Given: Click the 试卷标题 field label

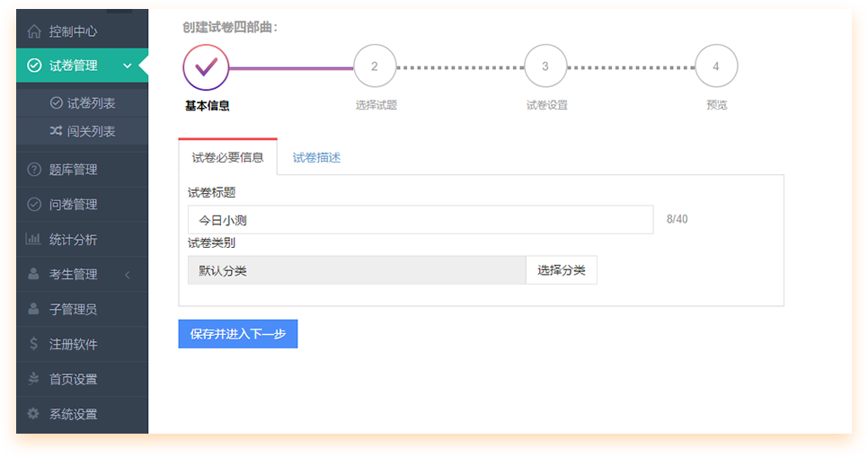Looking at the screenshot, I should coord(211,192).
